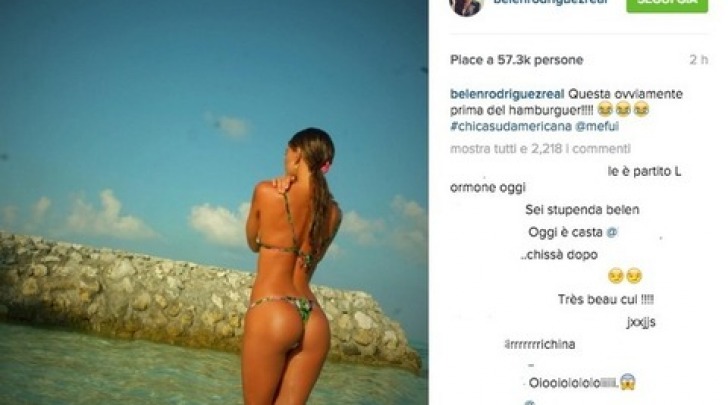Click the "Très beau cul !!!!" comment
The image size is (728, 405).
pos(605,300)
